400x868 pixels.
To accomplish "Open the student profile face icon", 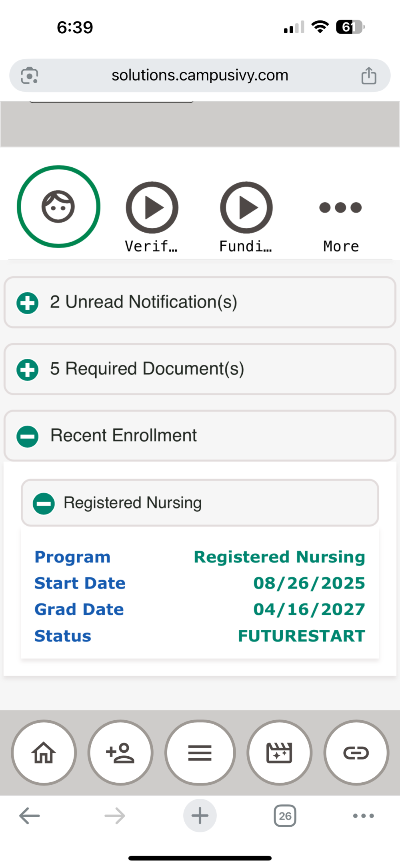I will point(58,207).
